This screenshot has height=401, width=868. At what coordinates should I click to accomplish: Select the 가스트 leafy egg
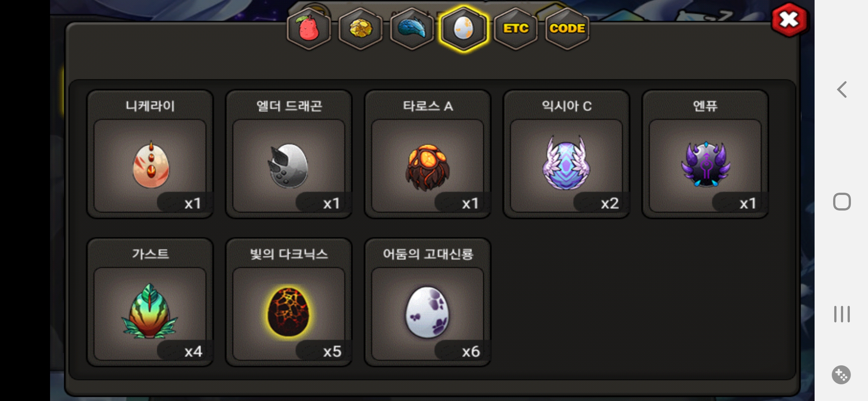pos(150,303)
